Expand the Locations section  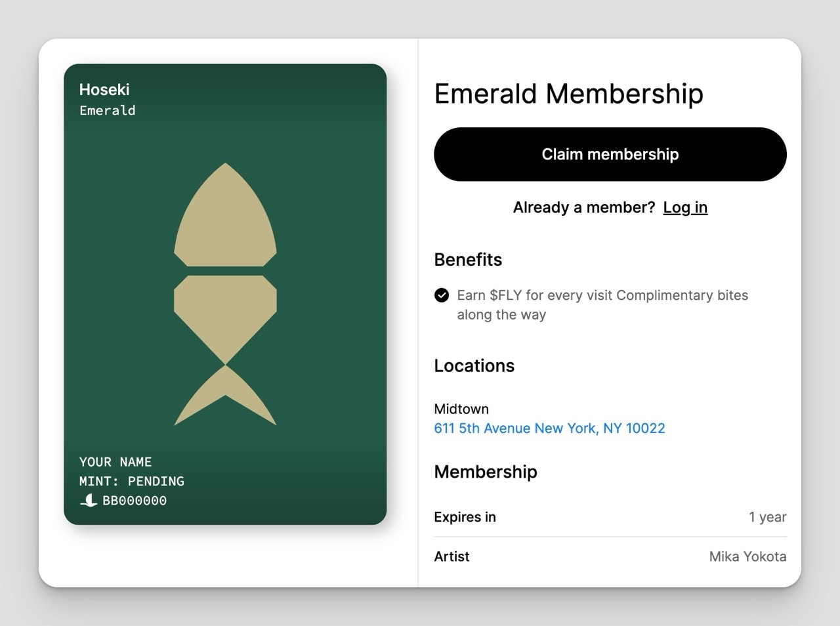pyautogui.click(x=474, y=366)
